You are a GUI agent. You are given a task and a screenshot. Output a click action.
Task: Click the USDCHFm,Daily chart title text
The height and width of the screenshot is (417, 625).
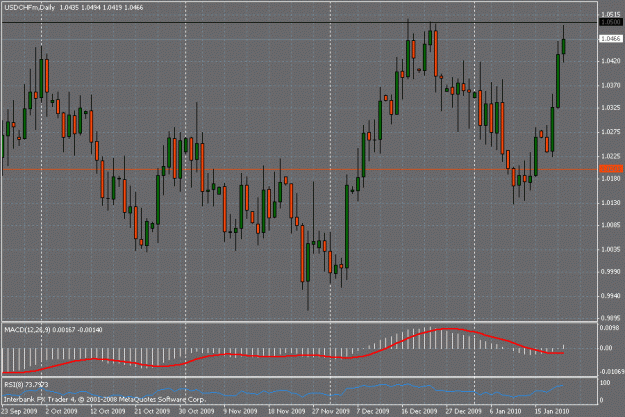[29, 8]
